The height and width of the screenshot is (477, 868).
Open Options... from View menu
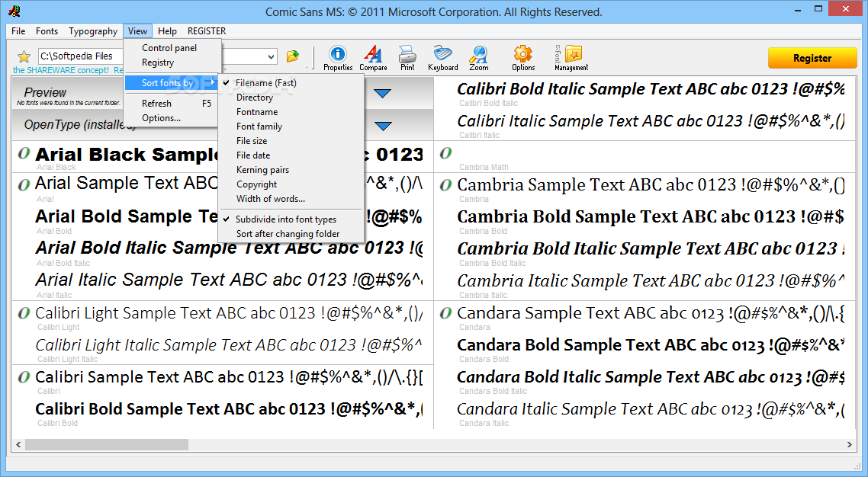click(172, 118)
